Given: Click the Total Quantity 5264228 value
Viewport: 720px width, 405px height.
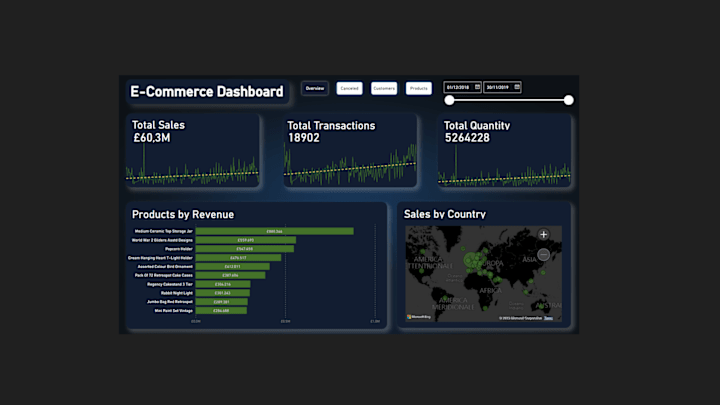Looking at the screenshot, I should coord(467,138).
